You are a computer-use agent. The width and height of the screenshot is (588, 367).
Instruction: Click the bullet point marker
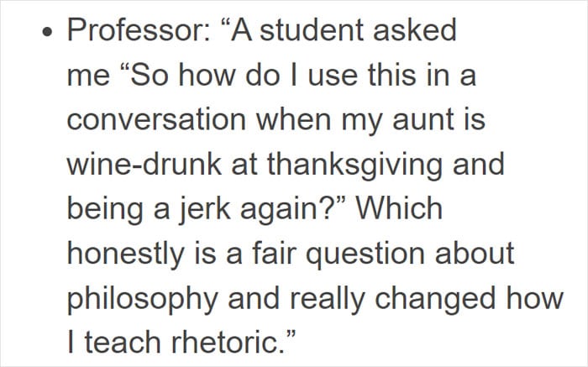[46, 32]
